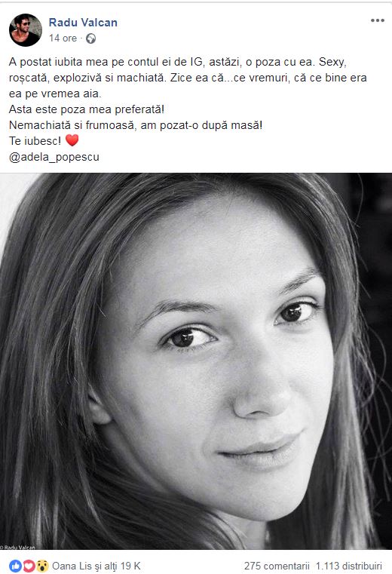Click the blue Like reaction icon
This screenshot has height=574, width=392.
pos(15,566)
